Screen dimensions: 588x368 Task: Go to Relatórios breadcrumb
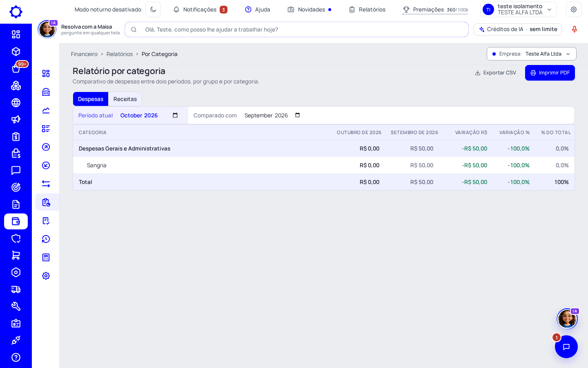click(x=120, y=54)
